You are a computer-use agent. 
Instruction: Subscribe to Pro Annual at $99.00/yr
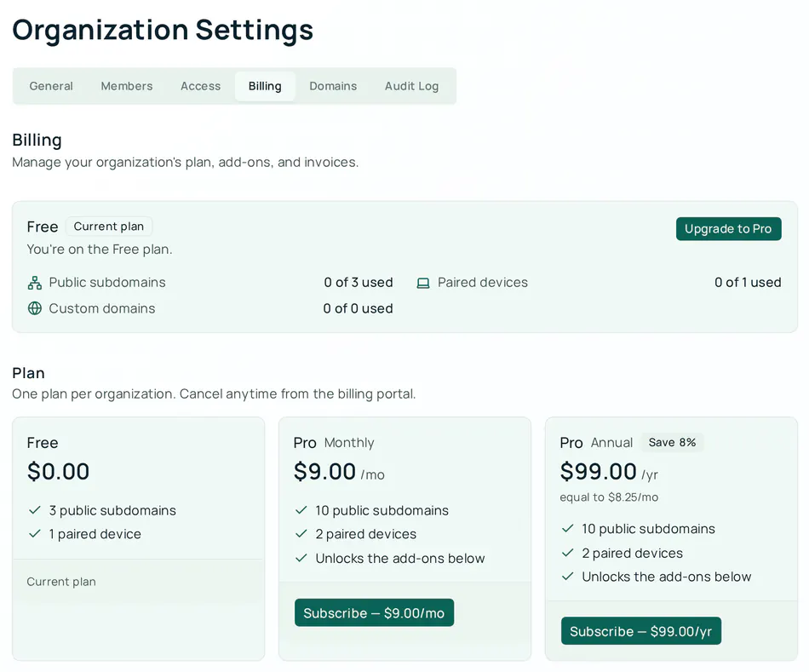pyautogui.click(x=640, y=631)
